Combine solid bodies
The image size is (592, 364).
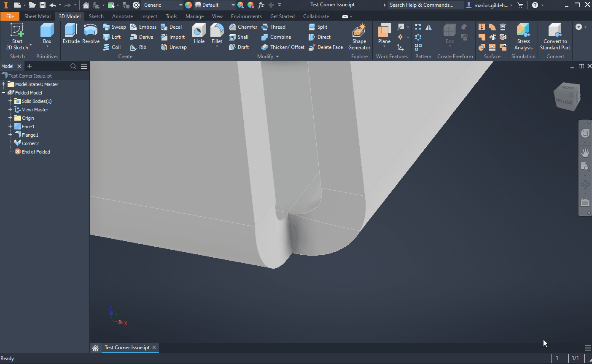coord(276,37)
